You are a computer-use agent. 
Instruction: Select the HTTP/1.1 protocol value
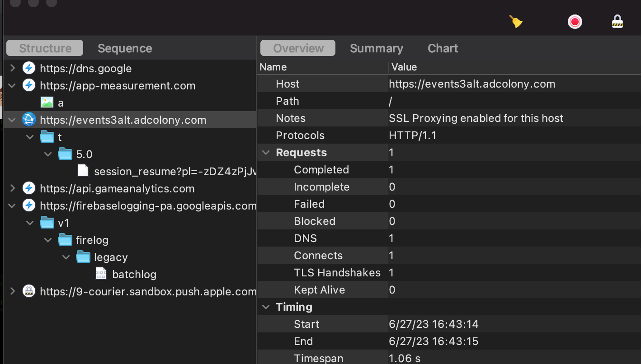coord(413,135)
